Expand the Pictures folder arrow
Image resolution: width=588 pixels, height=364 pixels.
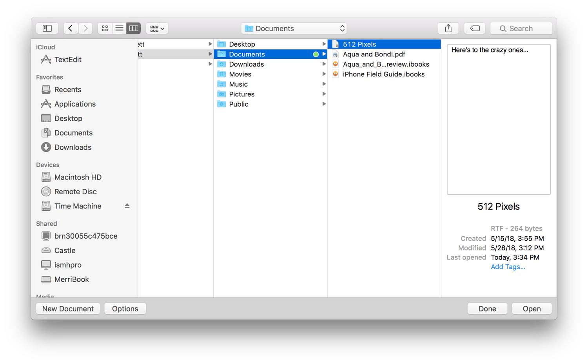point(324,94)
